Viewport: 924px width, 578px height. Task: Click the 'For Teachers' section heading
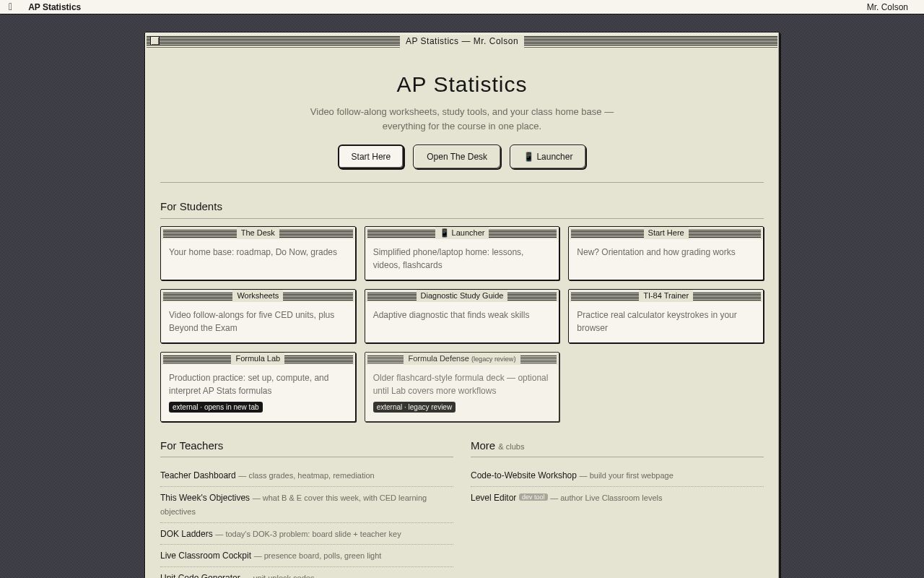click(191, 446)
